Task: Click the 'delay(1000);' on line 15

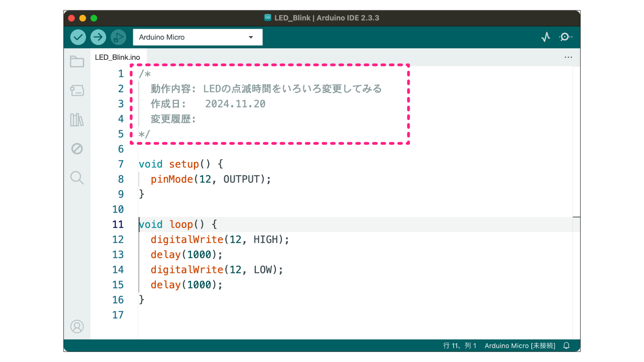Action: (186, 285)
